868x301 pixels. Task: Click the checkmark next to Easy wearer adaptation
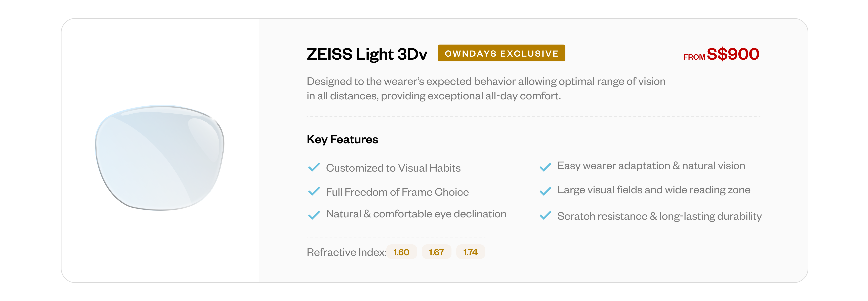click(545, 167)
